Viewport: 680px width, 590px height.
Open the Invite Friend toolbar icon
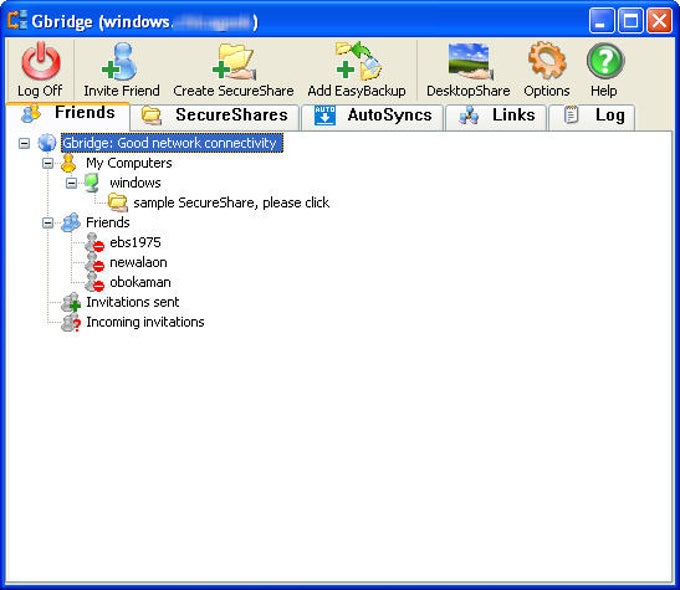tap(119, 61)
